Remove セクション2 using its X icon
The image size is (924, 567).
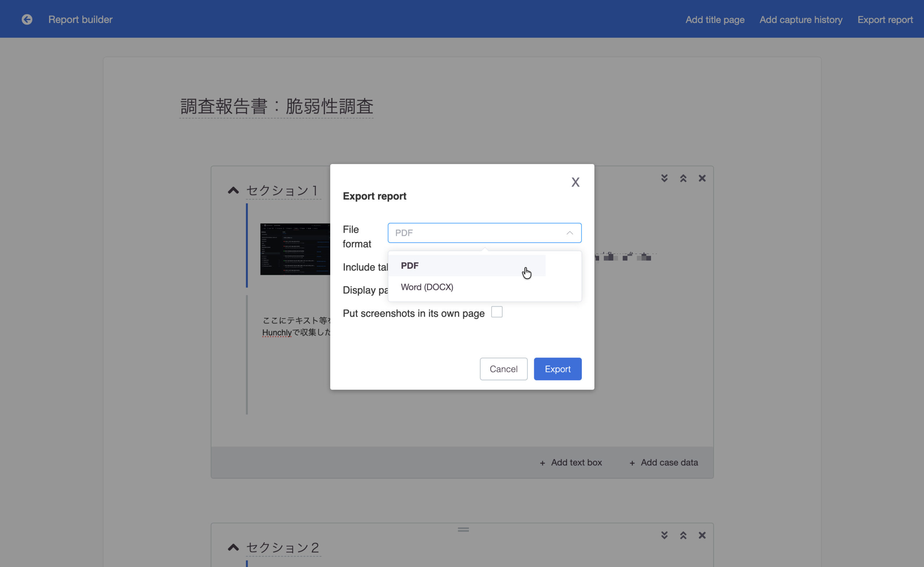[x=702, y=535]
